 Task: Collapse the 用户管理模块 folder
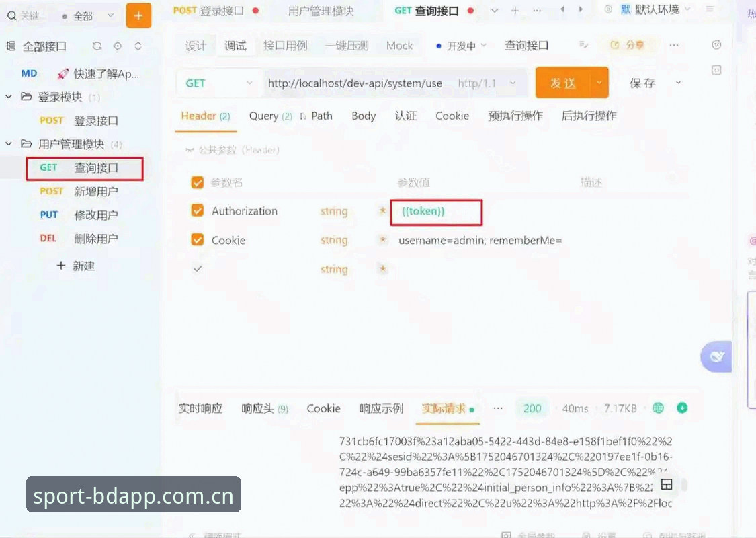pos(9,144)
